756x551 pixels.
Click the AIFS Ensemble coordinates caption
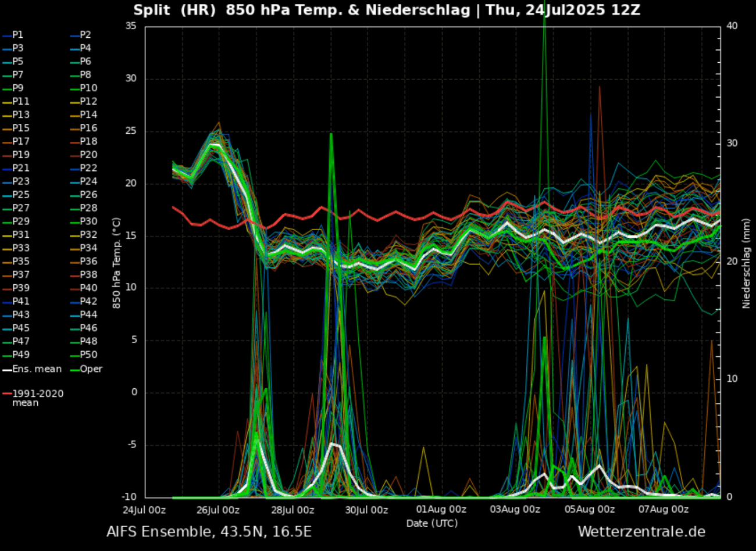[x=209, y=532]
